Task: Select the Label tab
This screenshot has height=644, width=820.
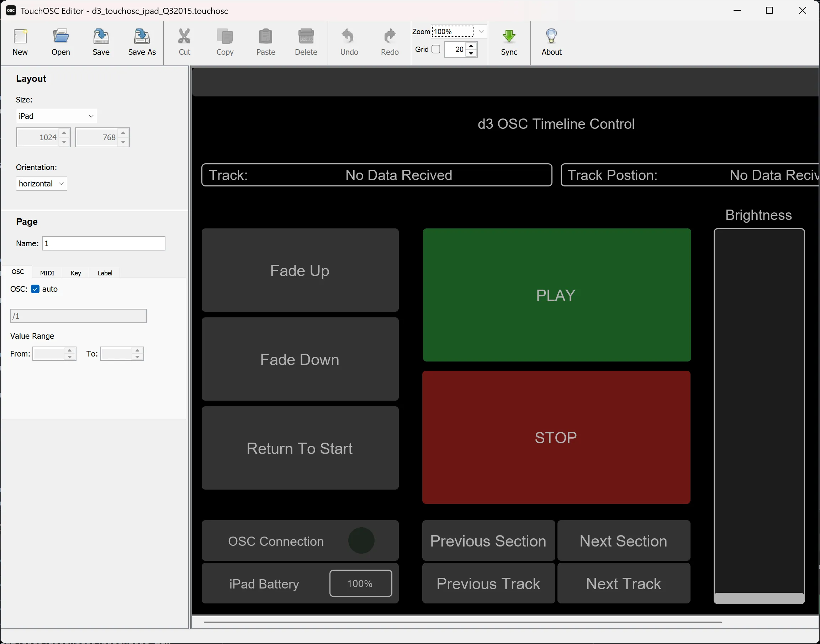Action: click(105, 273)
